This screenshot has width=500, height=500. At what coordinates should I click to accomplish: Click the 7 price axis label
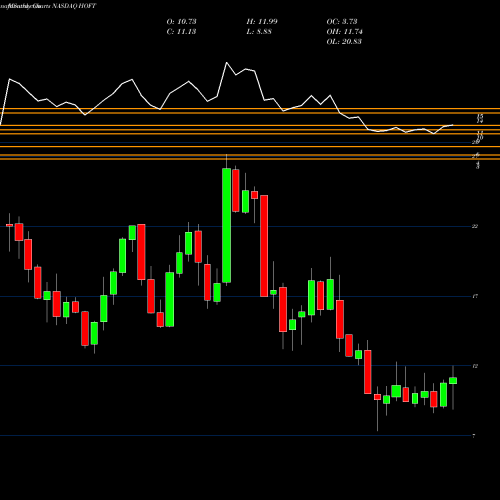tap(474, 436)
